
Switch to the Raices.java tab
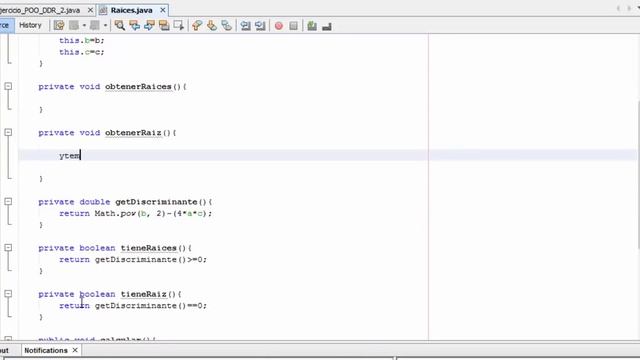131,10
